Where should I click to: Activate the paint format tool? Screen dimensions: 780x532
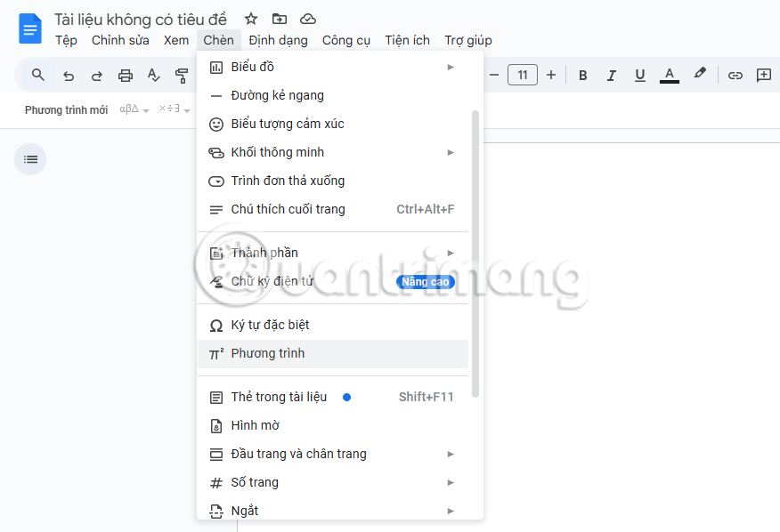[182, 76]
